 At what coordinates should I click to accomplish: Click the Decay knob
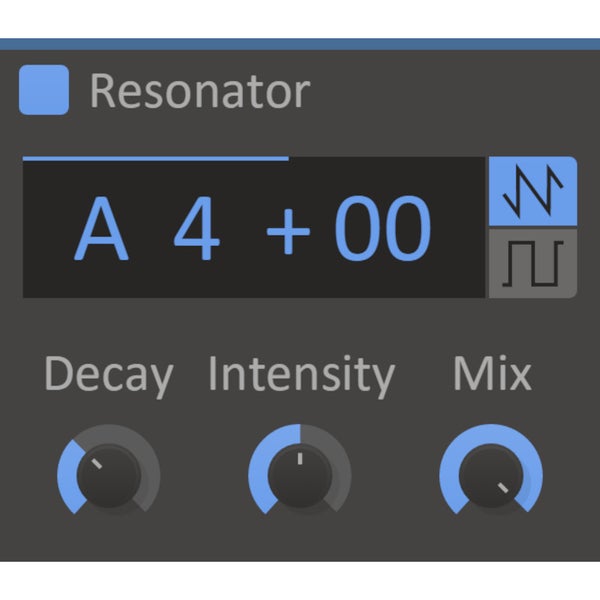click(109, 476)
